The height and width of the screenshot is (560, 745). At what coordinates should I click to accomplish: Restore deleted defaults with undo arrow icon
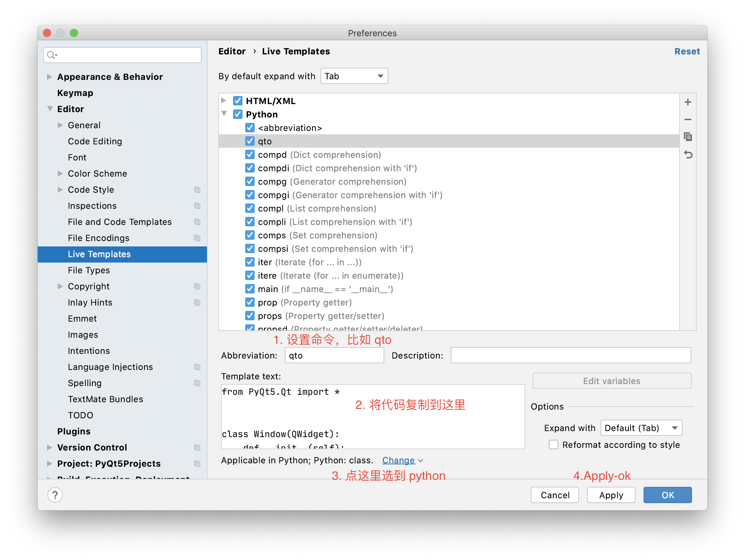[x=688, y=154]
